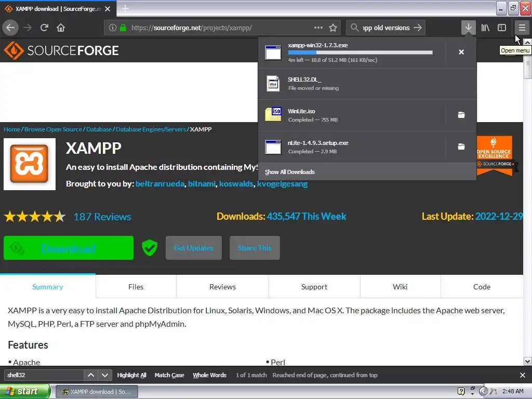Open koswalds contributor link

coord(236,183)
